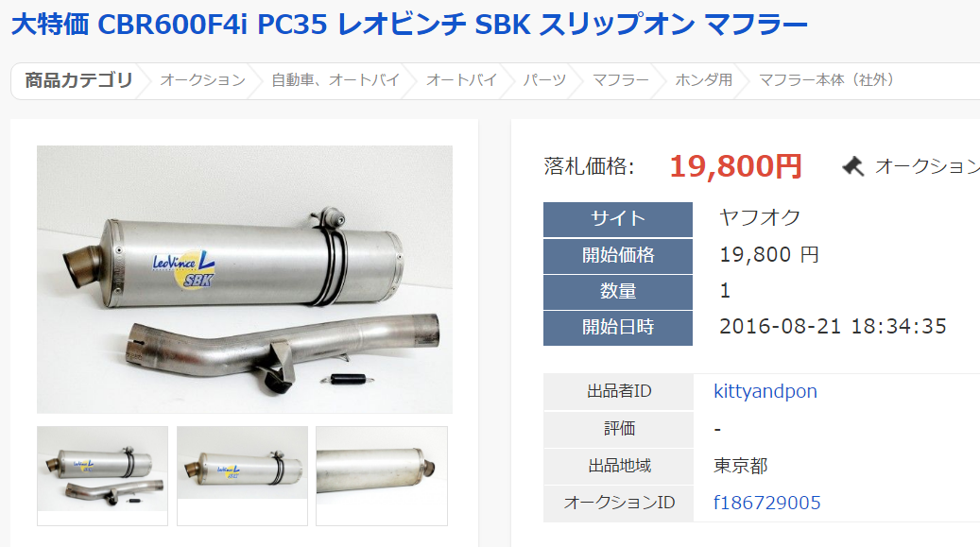The width and height of the screenshot is (980, 547).
Task: Navigate to マフラー breadcrumb category
Action: pyautogui.click(x=621, y=80)
